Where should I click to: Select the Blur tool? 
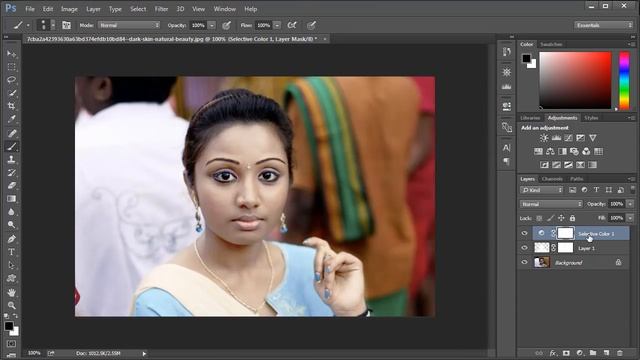tap(11, 211)
